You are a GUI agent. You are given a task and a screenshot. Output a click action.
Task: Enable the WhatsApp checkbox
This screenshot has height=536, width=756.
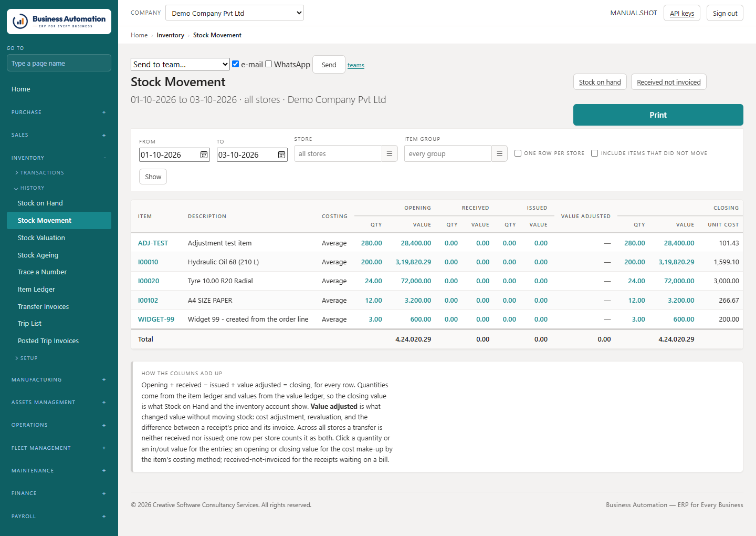point(269,64)
